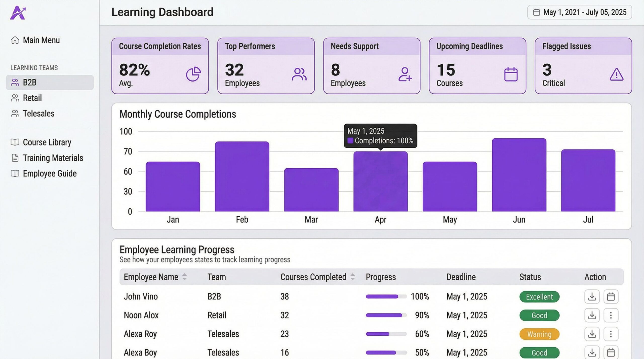Click the warning triangle on Flagged Issues
The image size is (644, 359).
[616, 75]
